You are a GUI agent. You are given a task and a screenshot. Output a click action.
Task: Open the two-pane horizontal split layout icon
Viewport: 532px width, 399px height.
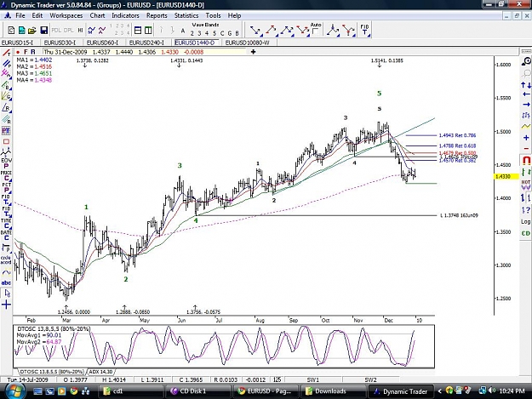point(138,31)
